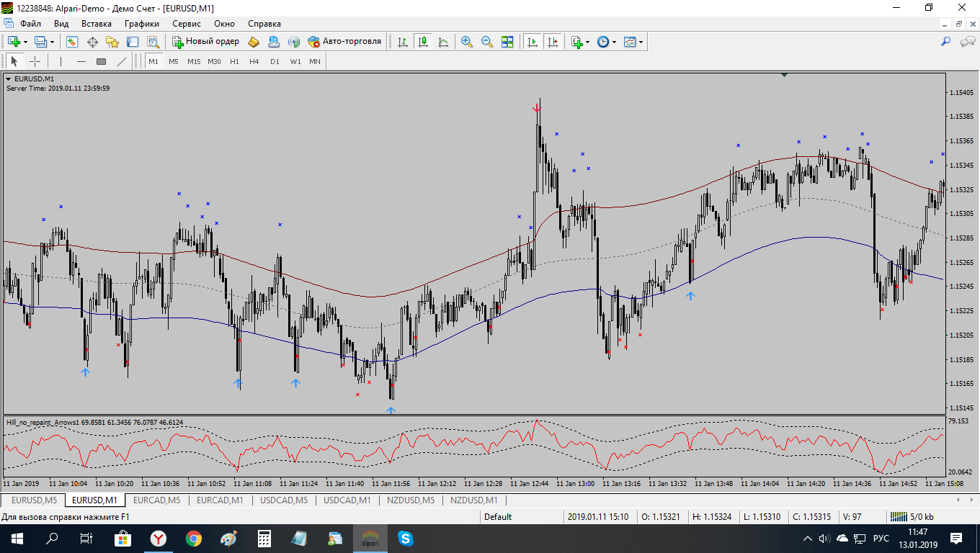The width and height of the screenshot is (980, 553).
Task: Launch MetaEditor with the yellow book icon
Action: coord(254,42)
